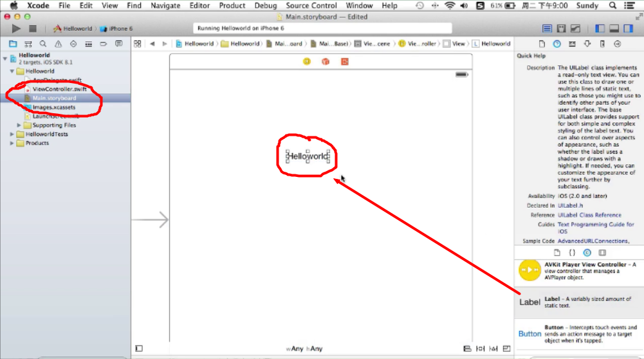Open the Symbol navigator

point(28,44)
